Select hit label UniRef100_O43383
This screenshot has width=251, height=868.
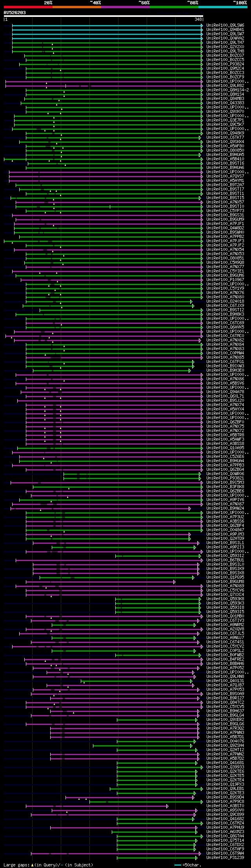click(x=225, y=103)
